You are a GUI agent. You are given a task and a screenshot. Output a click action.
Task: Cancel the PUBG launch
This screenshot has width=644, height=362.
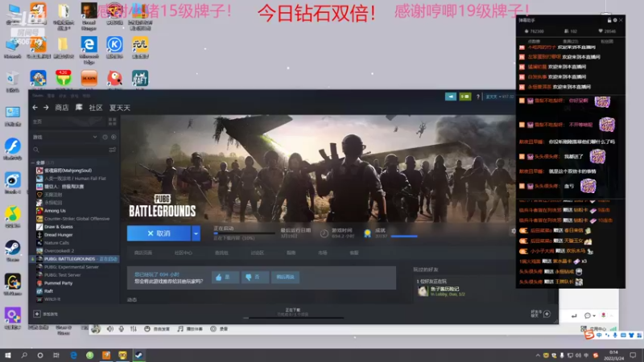coord(159,233)
